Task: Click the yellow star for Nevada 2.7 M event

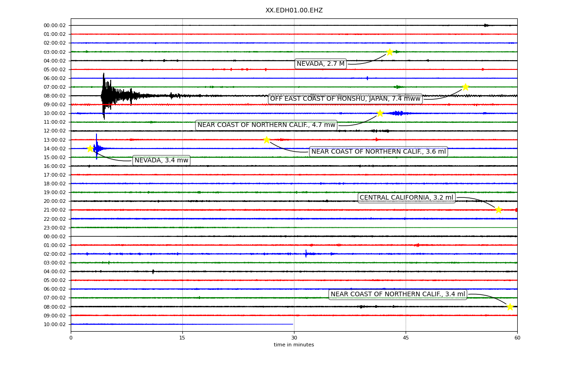Action: point(390,52)
